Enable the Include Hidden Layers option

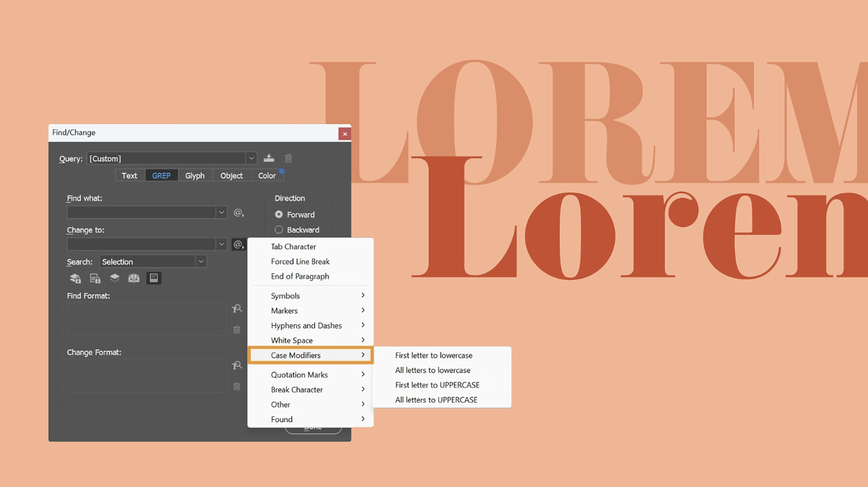pos(115,278)
